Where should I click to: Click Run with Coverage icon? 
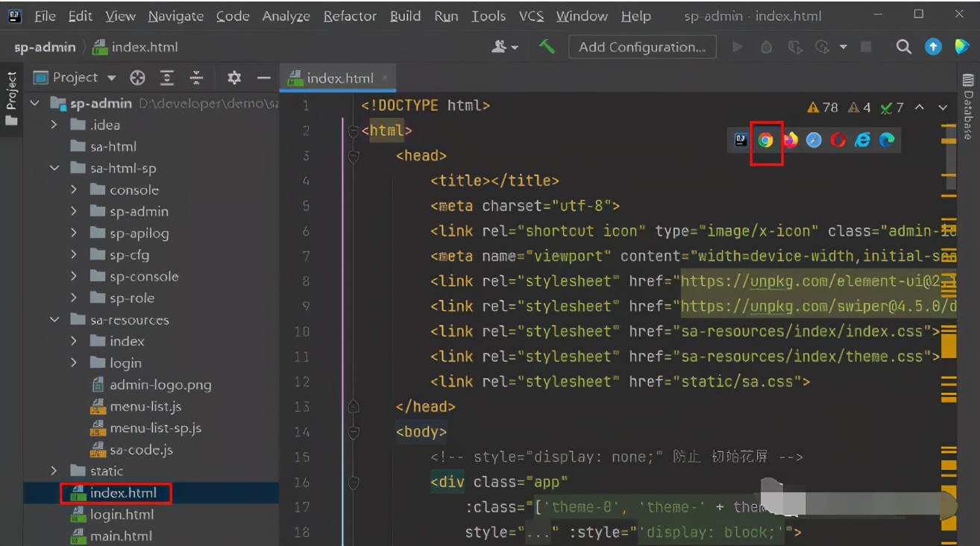click(795, 47)
